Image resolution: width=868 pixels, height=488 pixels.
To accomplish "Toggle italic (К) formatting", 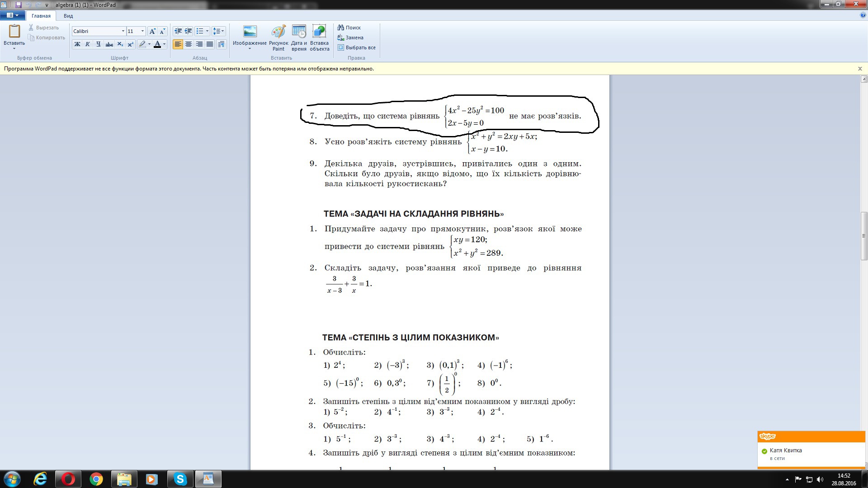I will (x=88, y=44).
